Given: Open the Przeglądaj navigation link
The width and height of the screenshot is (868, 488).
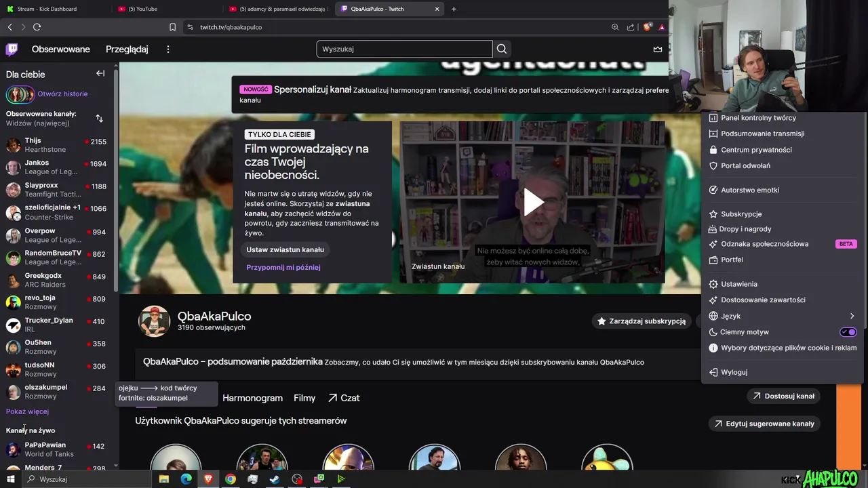Looking at the screenshot, I should [x=127, y=49].
